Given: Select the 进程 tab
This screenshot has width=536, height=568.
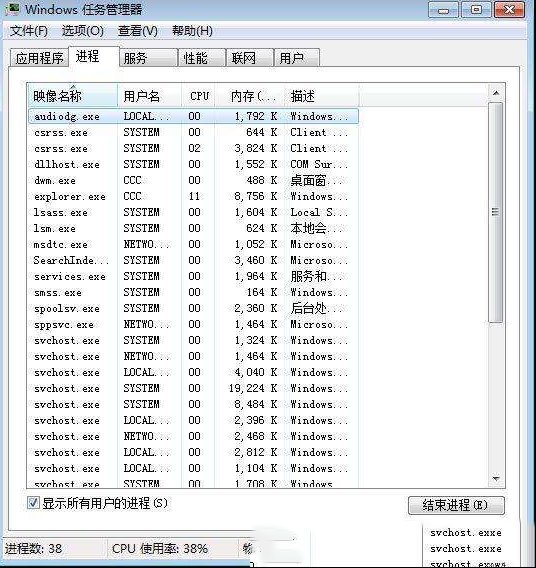Looking at the screenshot, I should pos(94,57).
